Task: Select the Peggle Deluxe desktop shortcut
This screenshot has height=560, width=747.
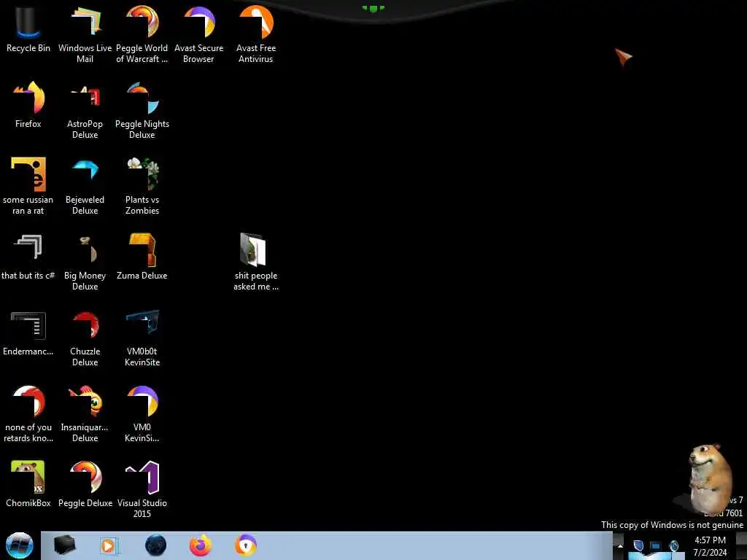Action: [85, 484]
